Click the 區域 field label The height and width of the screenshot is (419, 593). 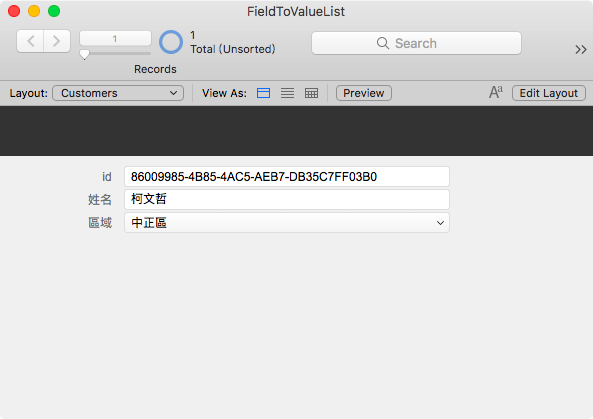100,223
